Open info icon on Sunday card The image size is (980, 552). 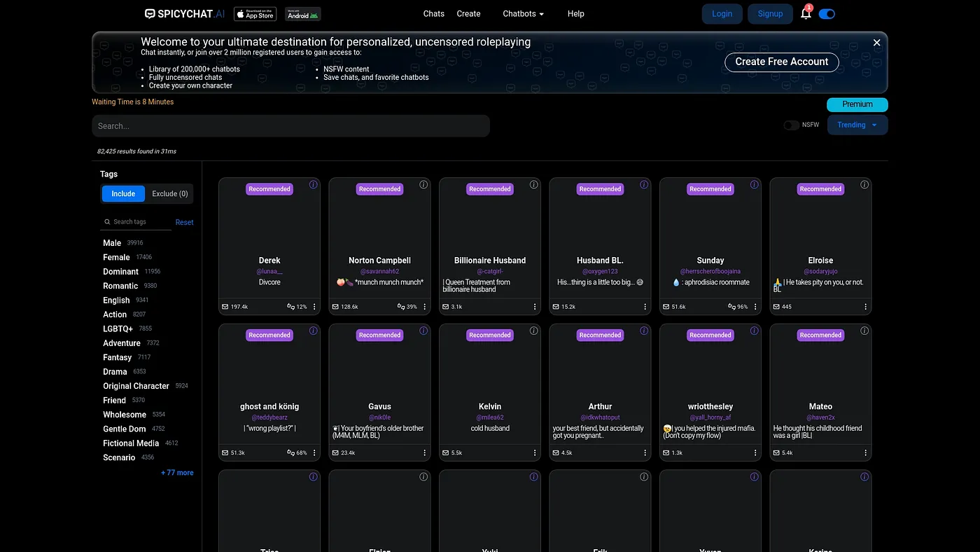click(754, 185)
